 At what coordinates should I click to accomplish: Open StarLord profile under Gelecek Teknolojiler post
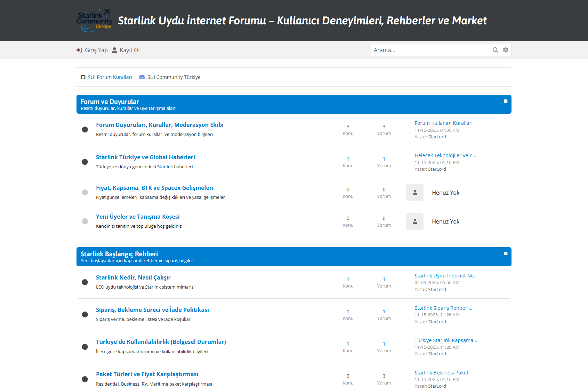437,169
